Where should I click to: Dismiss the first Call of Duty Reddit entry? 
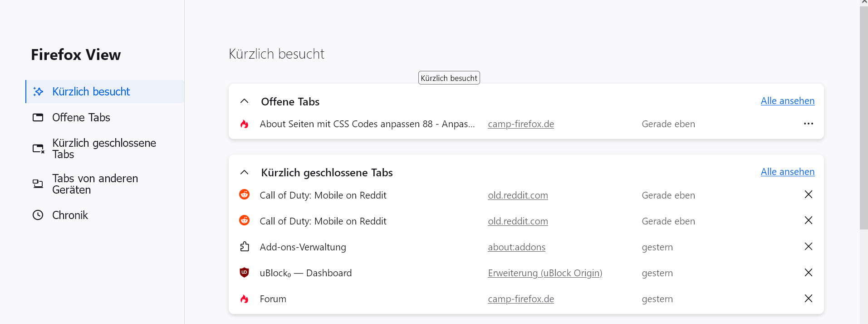coord(808,194)
